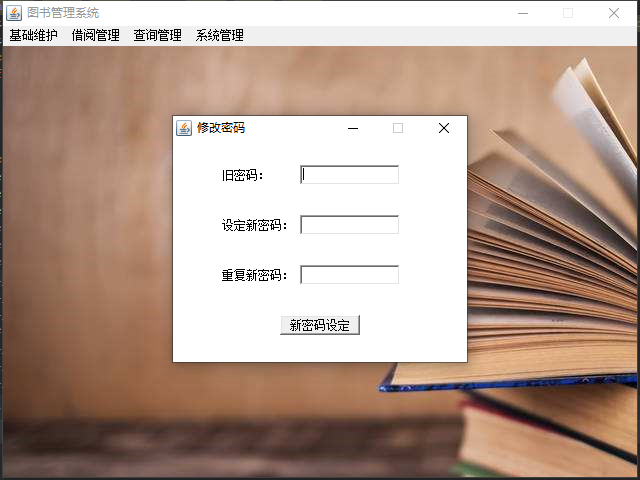Close the 修改密码 dialog
Screen dimensions: 640x480
point(444,128)
